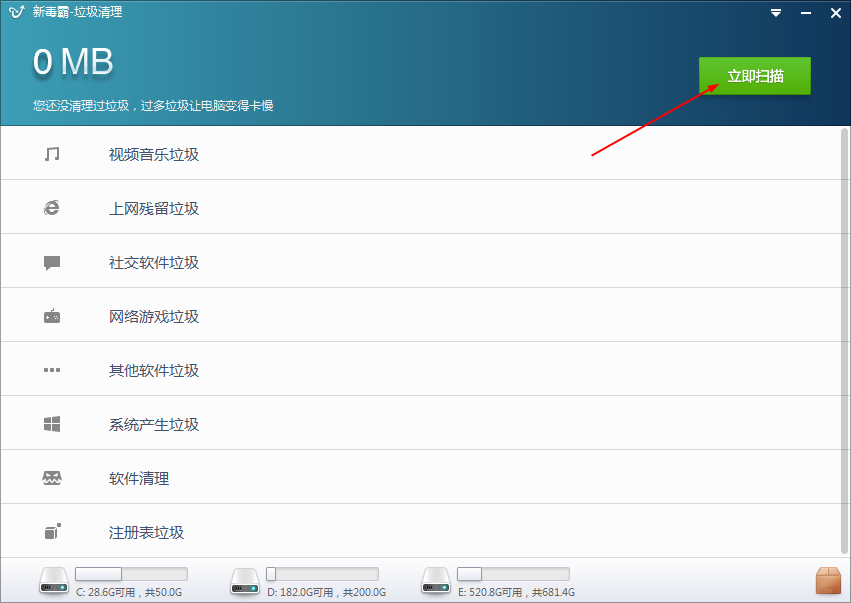
Task: Click the D drive usage bar
Action: coord(322,574)
